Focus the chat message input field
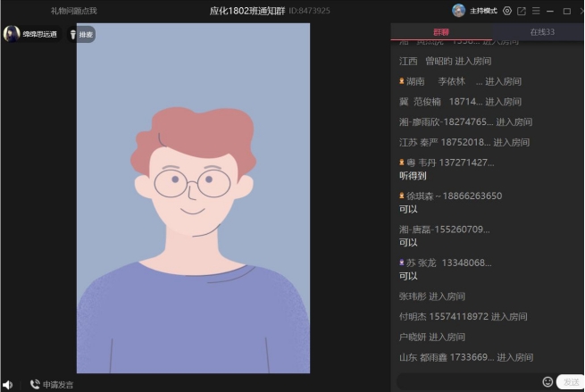585x392 pixels. click(x=468, y=381)
